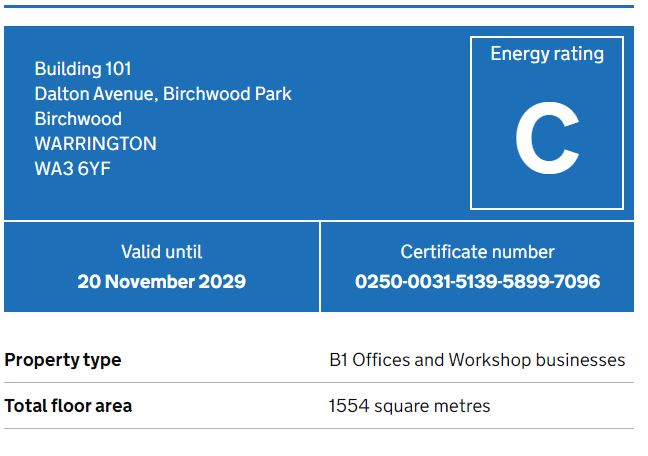Image resolution: width=648 pixels, height=456 pixels.
Task: Click the divider line below Property type row
Action: coord(318,382)
